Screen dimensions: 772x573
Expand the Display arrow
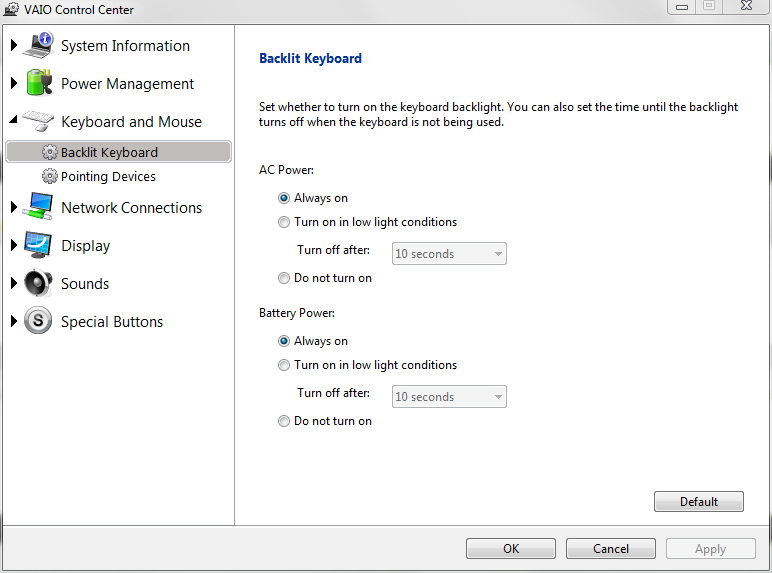pyautogui.click(x=14, y=245)
